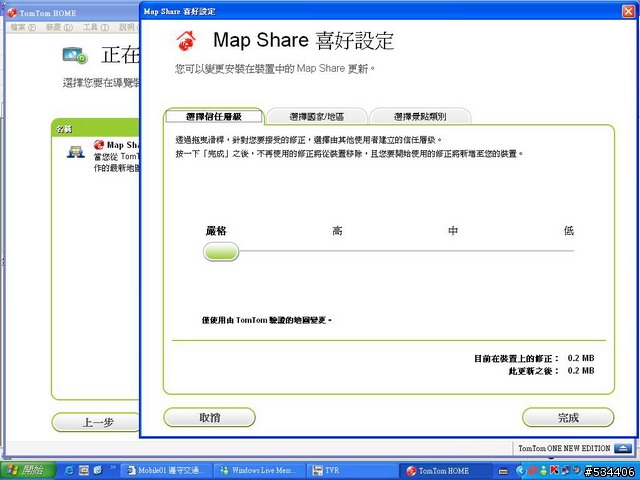
Task: Switch to Mobile01 taskbar window
Action: tap(169, 470)
